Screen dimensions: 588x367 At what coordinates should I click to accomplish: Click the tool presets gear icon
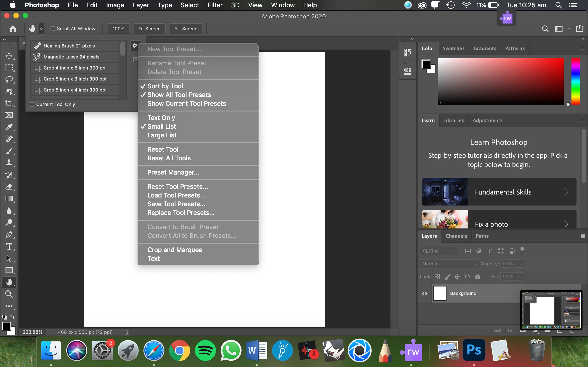[135, 46]
